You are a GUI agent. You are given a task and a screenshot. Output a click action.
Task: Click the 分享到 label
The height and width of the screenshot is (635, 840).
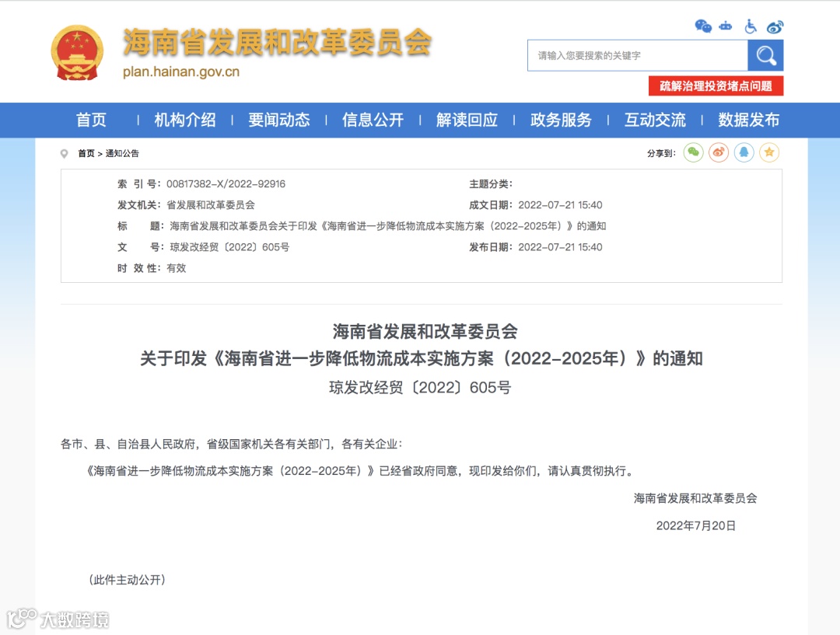pyautogui.click(x=661, y=154)
